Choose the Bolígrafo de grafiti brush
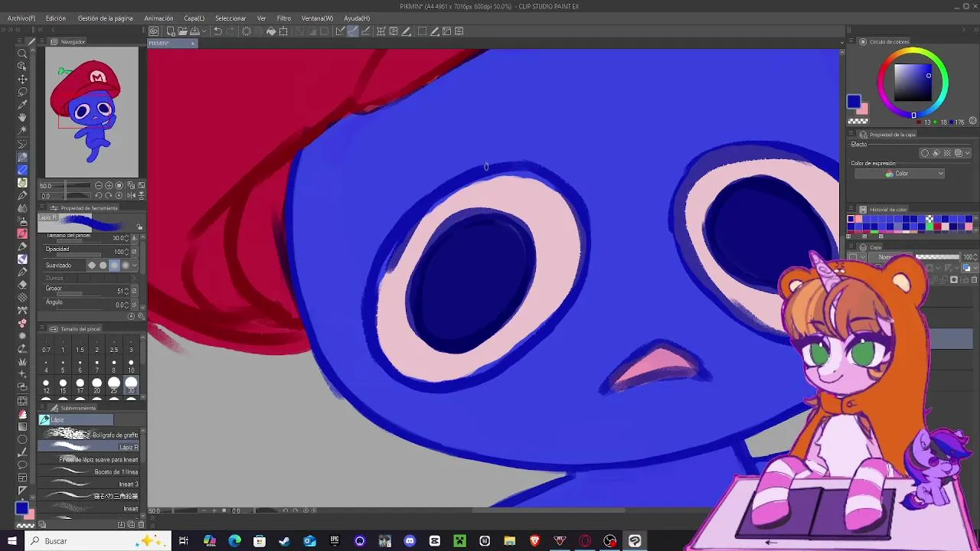The height and width of the screenshot is (551, 980). pos(90,435)
